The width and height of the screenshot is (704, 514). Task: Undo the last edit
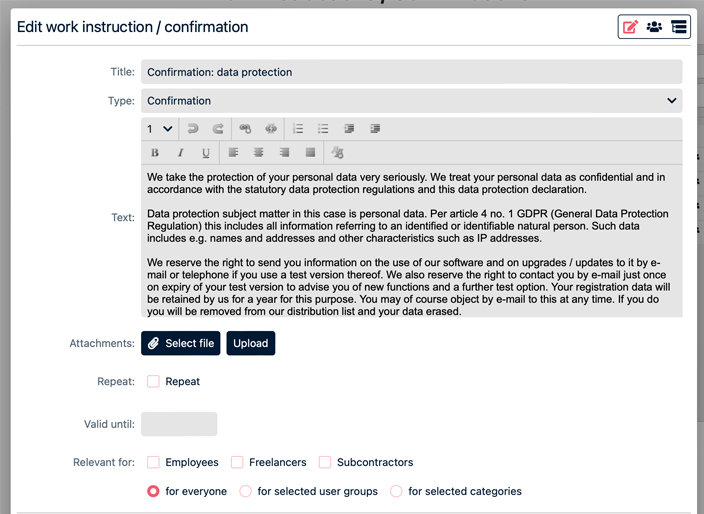193,129
